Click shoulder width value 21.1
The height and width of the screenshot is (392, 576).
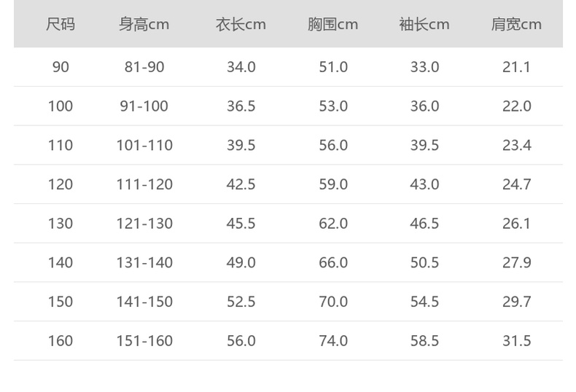pos(516,67)
